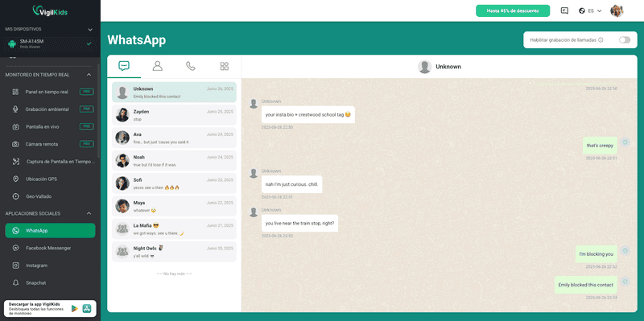This screenshot has width=644, height=321.
Task: Click the Geo-Vallado icon
Action: coord(15,196)
